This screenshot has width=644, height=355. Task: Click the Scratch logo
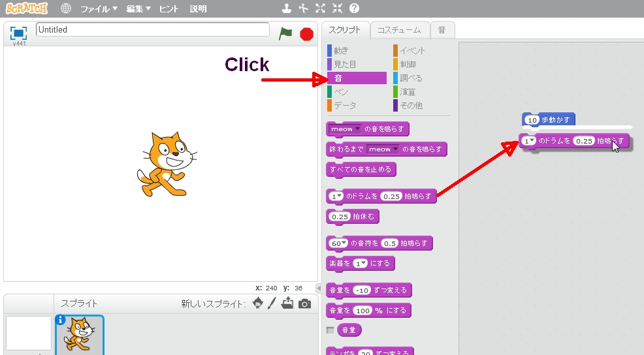(x=27, y=8)
